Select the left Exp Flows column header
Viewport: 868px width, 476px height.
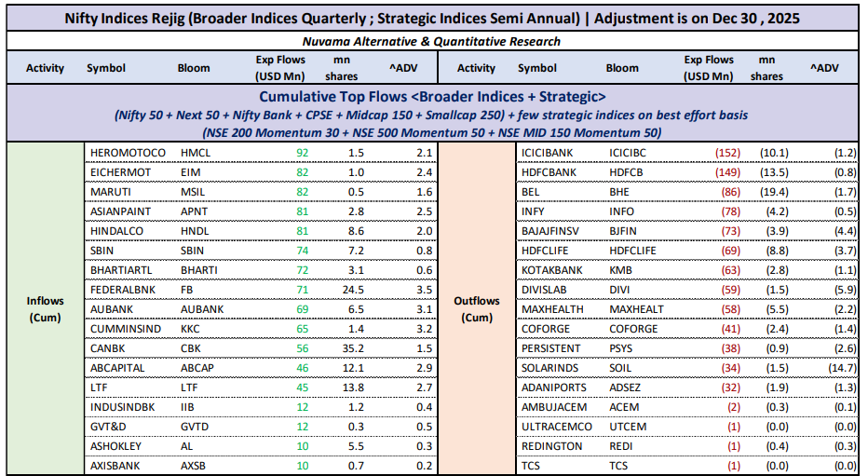tap(282, 68)
